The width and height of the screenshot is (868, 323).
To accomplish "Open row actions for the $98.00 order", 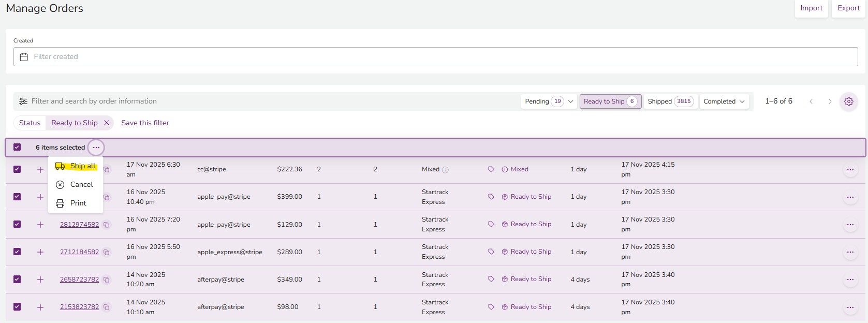I will coord(850,307).
